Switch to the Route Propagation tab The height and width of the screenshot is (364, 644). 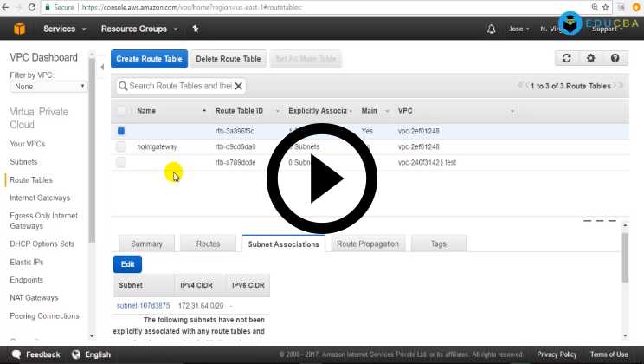pyautogui.click(x=367, y=244)
